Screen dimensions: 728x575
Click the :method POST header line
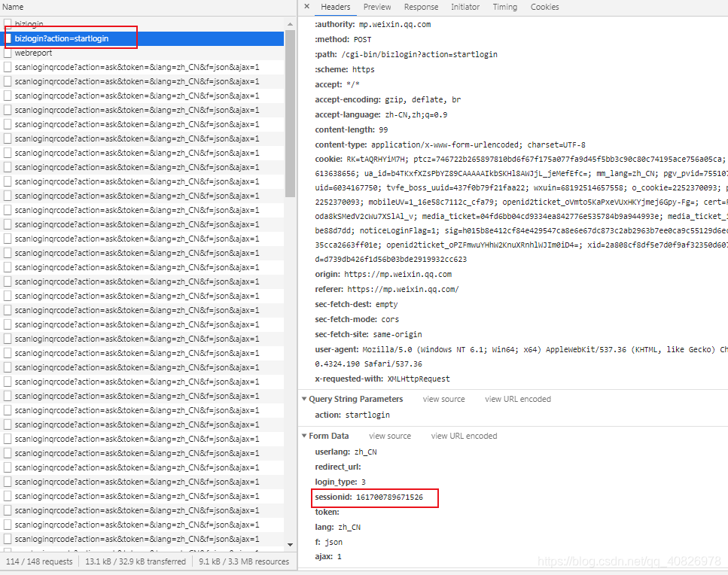[x=343, y=39]
